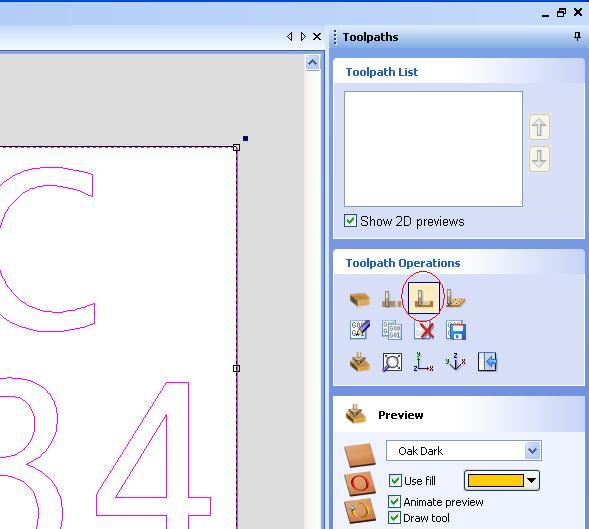Click the empty Toolpath List box
This screenshot has width=589, height=529.
[x=433, y=149]
